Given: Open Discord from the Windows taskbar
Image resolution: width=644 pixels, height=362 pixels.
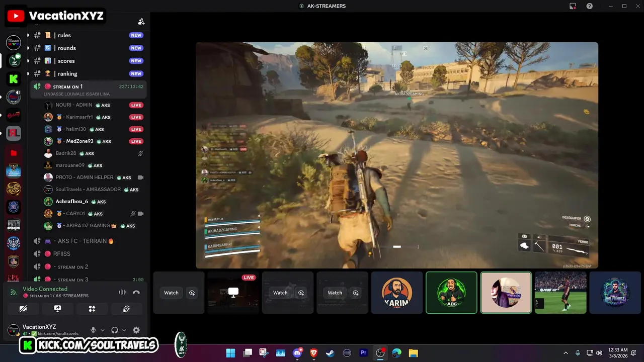Looking at the screenshot, I should point(297,353).
